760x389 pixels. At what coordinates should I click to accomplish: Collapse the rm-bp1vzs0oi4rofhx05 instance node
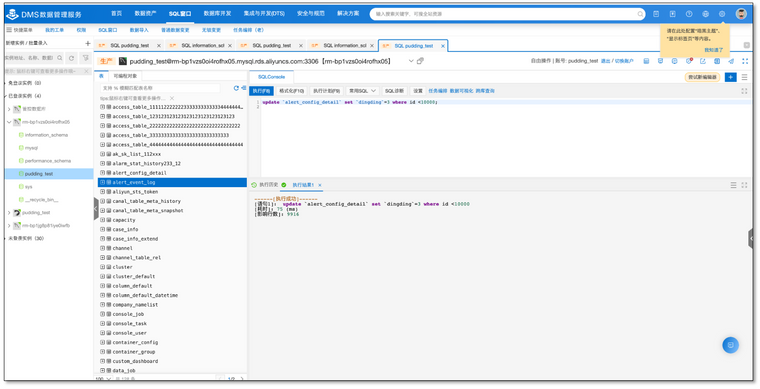(x=9, y=122)
